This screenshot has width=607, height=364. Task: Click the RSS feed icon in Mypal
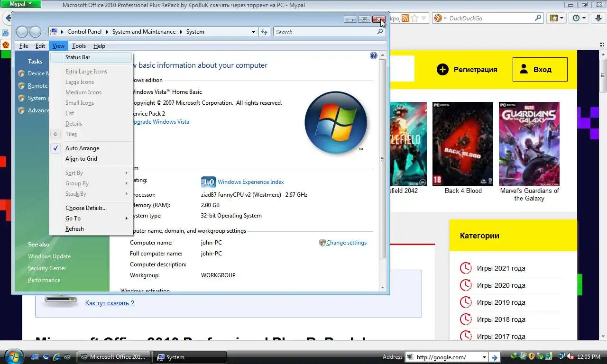point(405,18)
